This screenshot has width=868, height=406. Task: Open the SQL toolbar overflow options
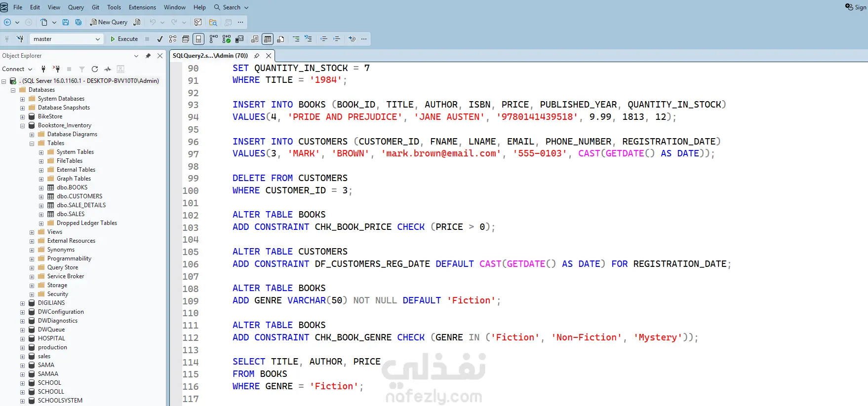[x=364, y=39]
